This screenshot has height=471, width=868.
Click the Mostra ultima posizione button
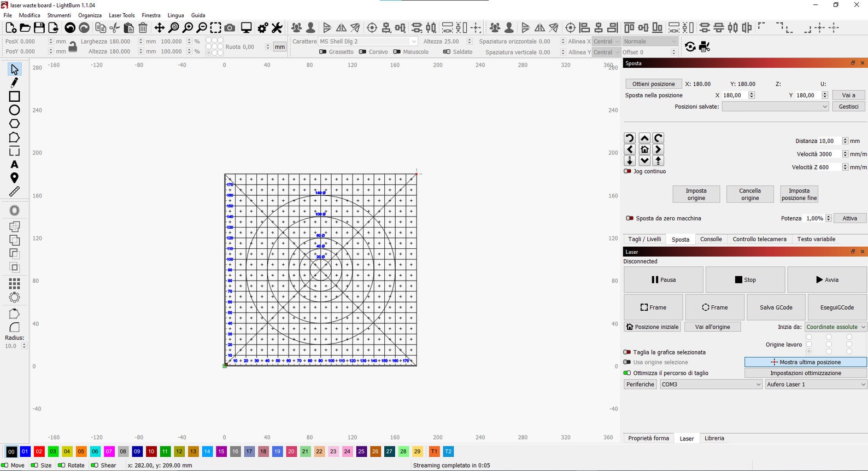pyautogui.click(x=805, y=362)
